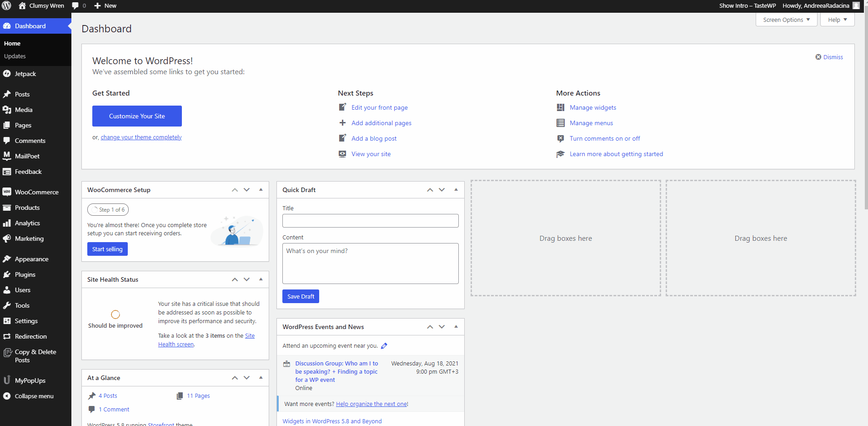Image resolution: width=868 pixels, height=426 pixels.
Task: Move WooCommerce Setup box up
Action: click(x=235, y=190)
